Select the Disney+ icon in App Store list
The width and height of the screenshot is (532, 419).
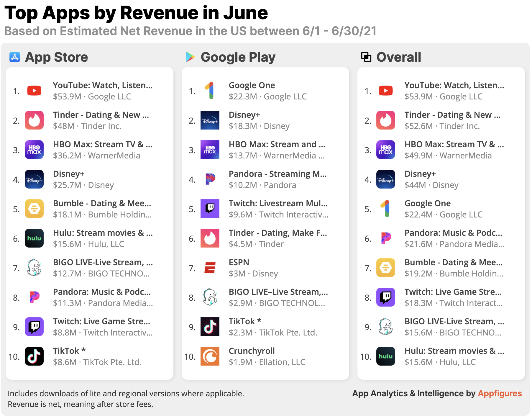click(x=34, y=179)
